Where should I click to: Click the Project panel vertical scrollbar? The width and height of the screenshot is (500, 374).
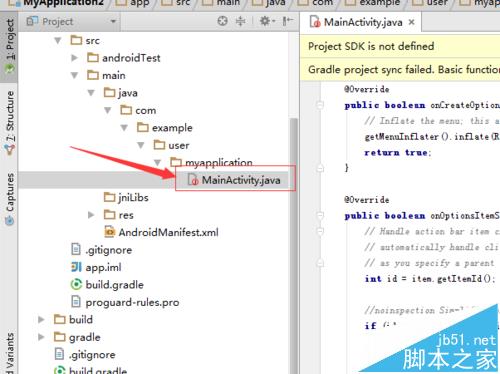[294, 247]
